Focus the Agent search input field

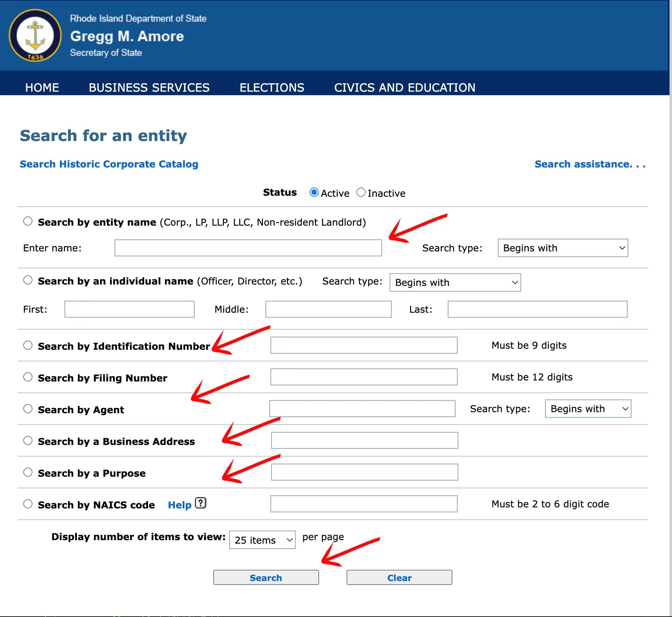pyautogui.click(x=362, y=409)
